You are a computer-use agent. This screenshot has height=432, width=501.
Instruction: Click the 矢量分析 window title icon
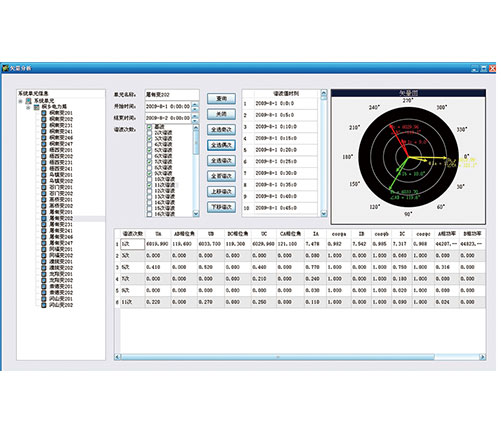[x=5, y=68]
